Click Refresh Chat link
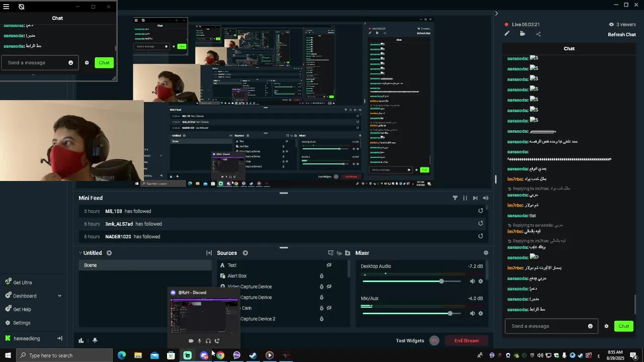 622,35
